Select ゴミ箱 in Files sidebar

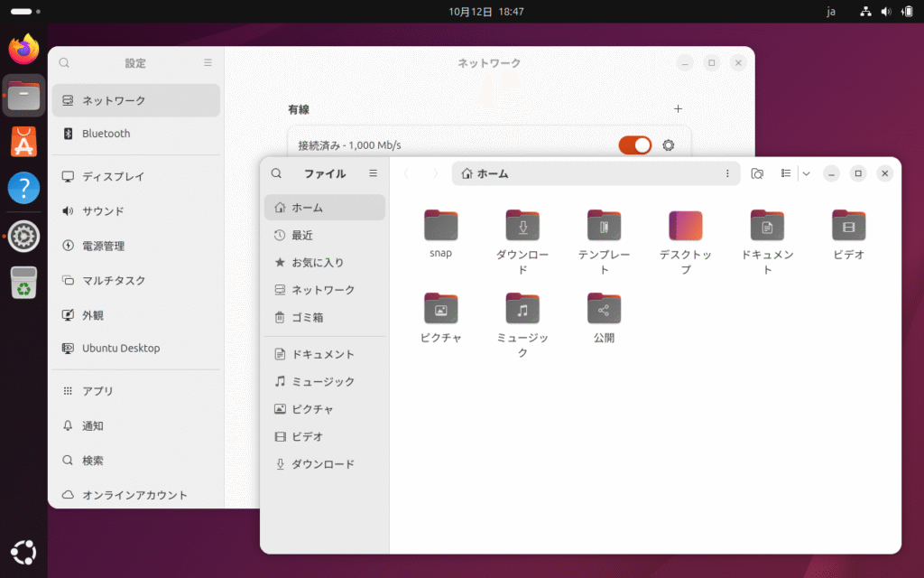pos(307,317)
